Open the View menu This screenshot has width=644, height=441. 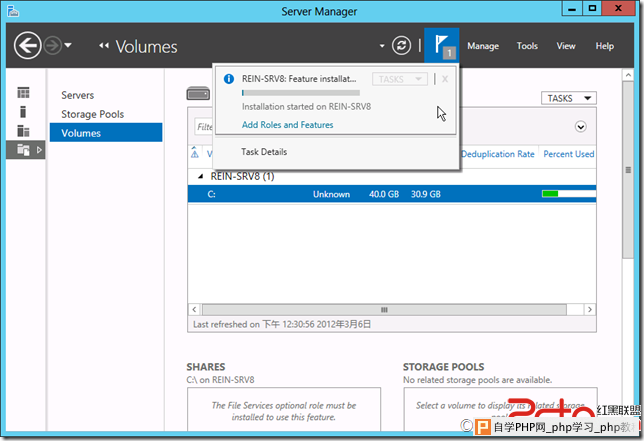[x=566, y=46]
